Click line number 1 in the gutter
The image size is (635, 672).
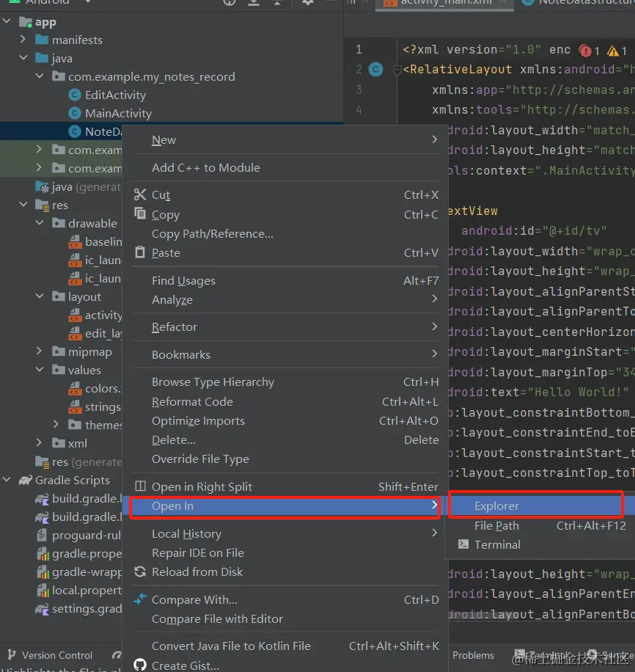click(x=359, y=50)
